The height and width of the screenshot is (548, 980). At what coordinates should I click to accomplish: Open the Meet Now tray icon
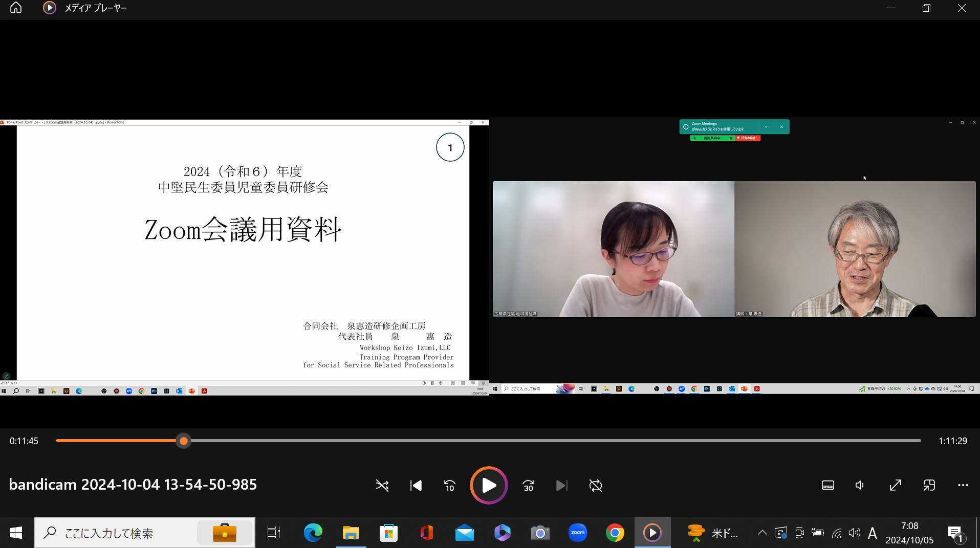point(799,533)
